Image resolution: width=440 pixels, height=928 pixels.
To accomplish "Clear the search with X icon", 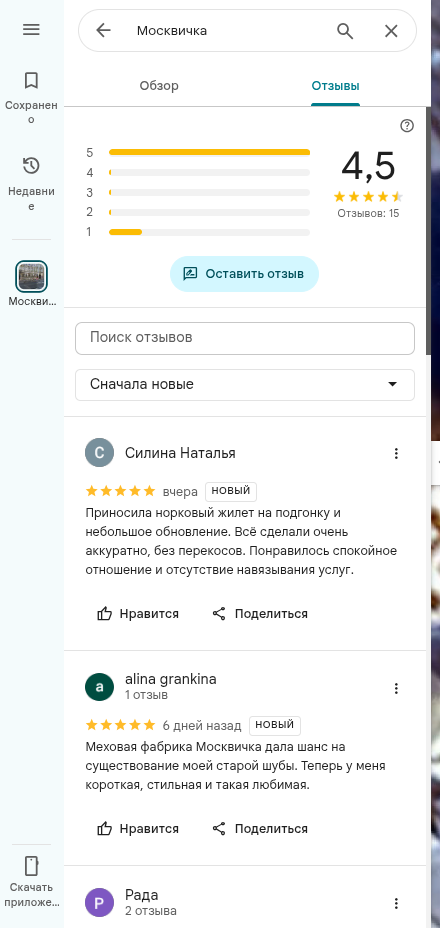I will tap(391, 31).
